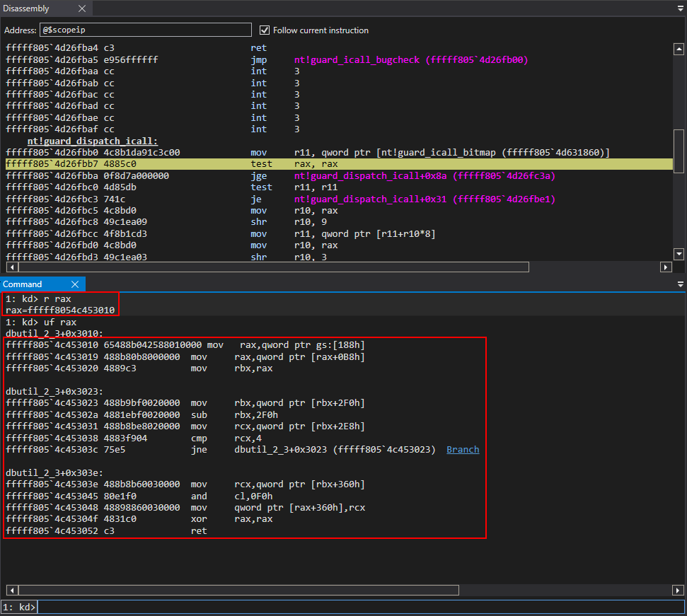Switch to the Command tab
Viewport: 687px width, 616px height.
pyautogui.click(x=24, y=284)
